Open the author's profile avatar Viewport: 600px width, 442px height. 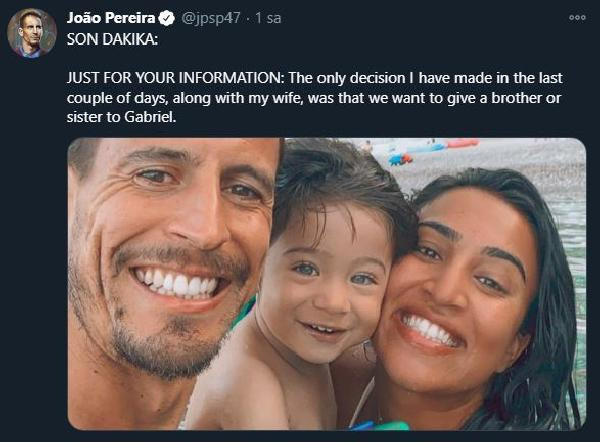[x=32, y=32]
